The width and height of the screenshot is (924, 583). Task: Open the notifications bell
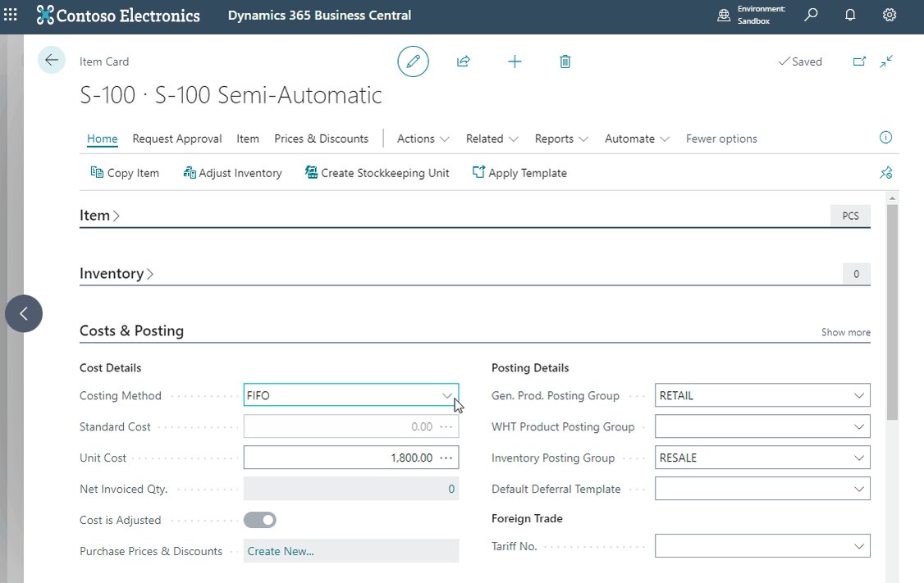click(850, 15)
